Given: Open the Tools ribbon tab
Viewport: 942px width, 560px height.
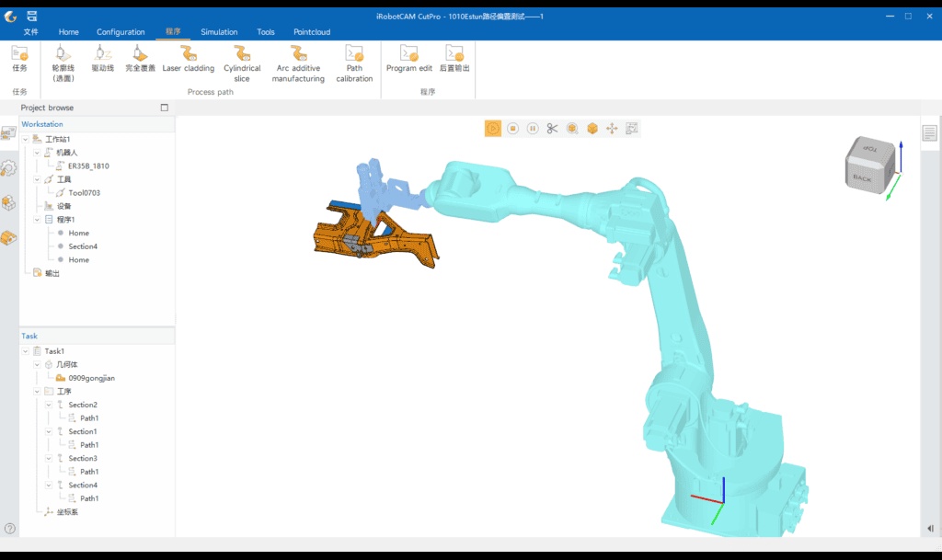Looking at the screenshot, I should click(x=266, y=32).
